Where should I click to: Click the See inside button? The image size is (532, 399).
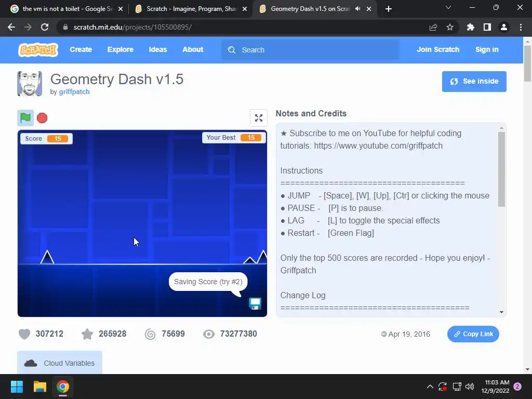(474, 82)
